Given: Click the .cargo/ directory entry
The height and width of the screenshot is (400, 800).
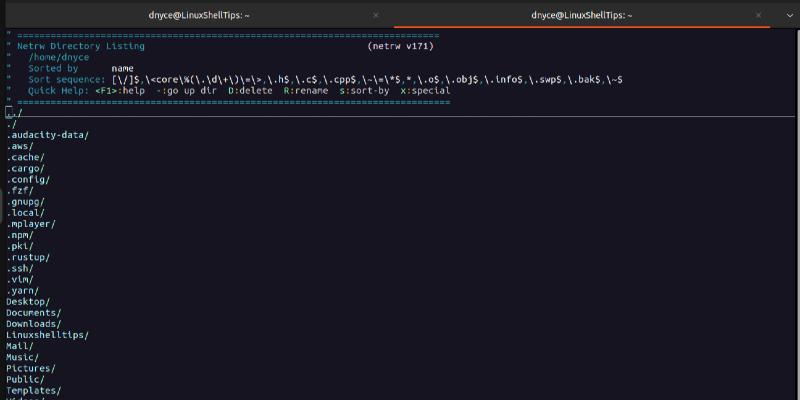Looking at the screenshot, I should (25, 168).
